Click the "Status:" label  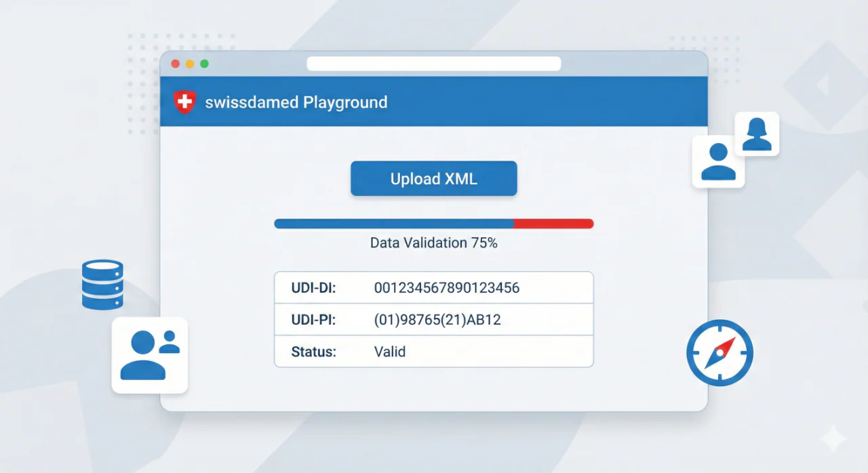coord(313,352)
